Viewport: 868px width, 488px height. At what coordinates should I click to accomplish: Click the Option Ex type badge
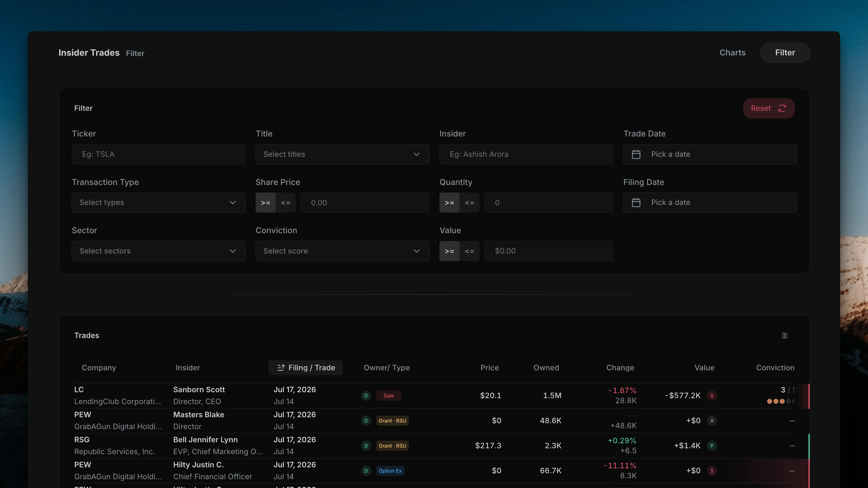(x=390, y=471)
